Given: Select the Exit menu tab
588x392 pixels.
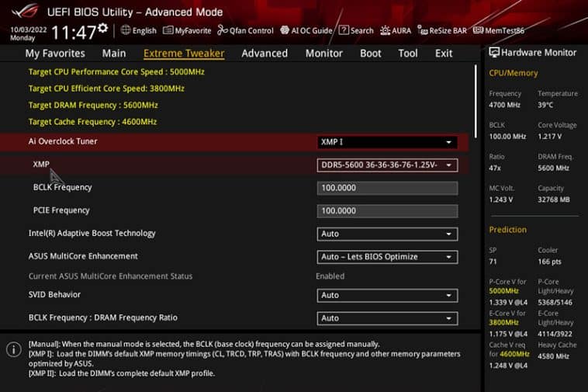Looking at the screenshot, I should 444,54.
